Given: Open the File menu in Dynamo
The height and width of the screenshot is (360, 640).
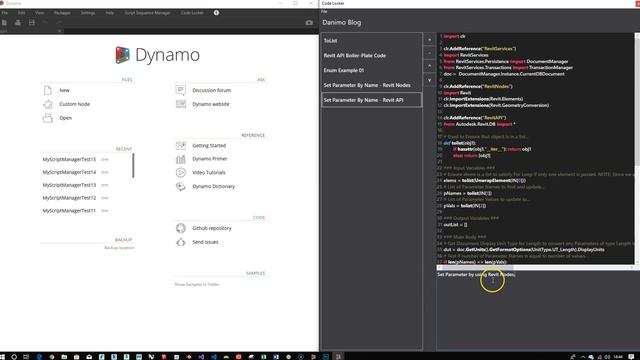Looking at the screenshot, I should [x=4, y=13].
